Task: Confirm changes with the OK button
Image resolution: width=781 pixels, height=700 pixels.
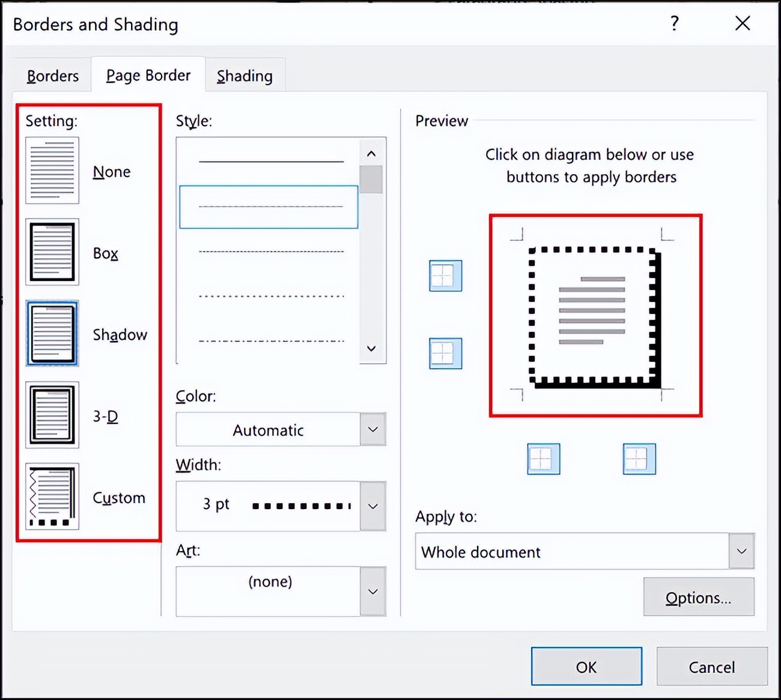Action: (586, 666)
